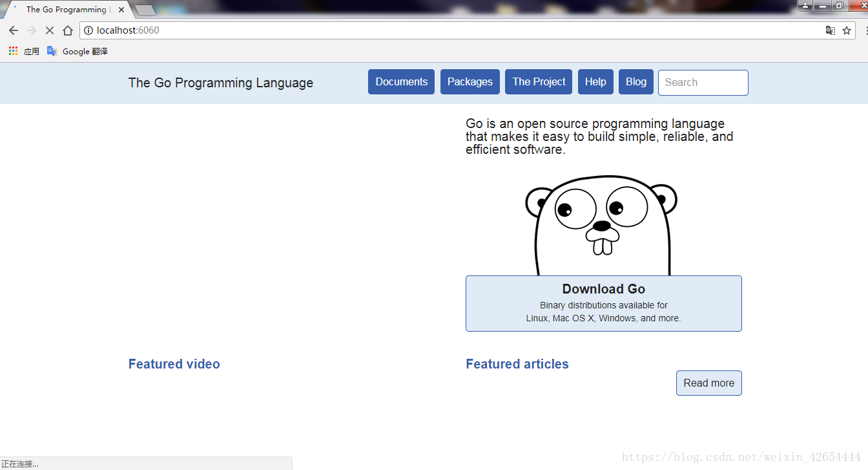Open the Packages page

(470, 82)
